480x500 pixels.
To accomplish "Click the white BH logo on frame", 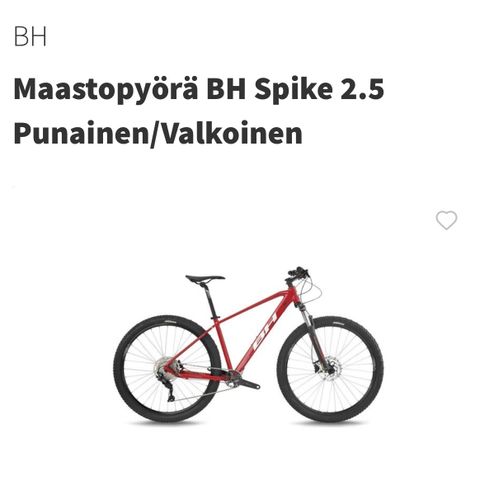I will (264, 332).
